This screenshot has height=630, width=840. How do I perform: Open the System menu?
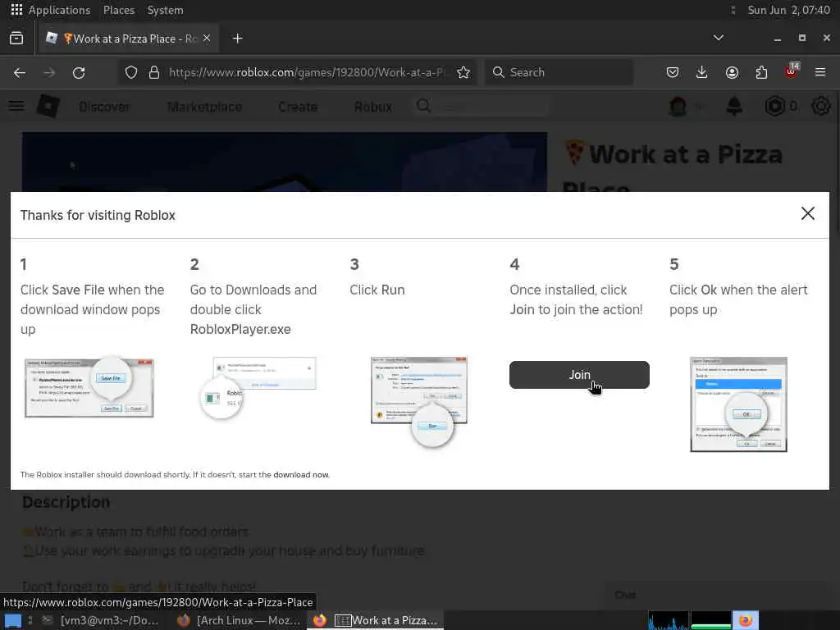165,10
